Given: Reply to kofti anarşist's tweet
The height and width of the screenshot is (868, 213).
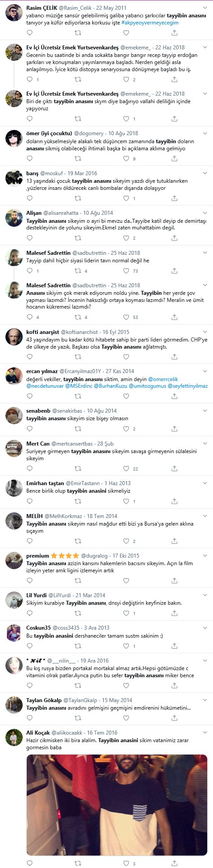Looking at the screenshot, I should pyautogui.click(x=29, y=357).
